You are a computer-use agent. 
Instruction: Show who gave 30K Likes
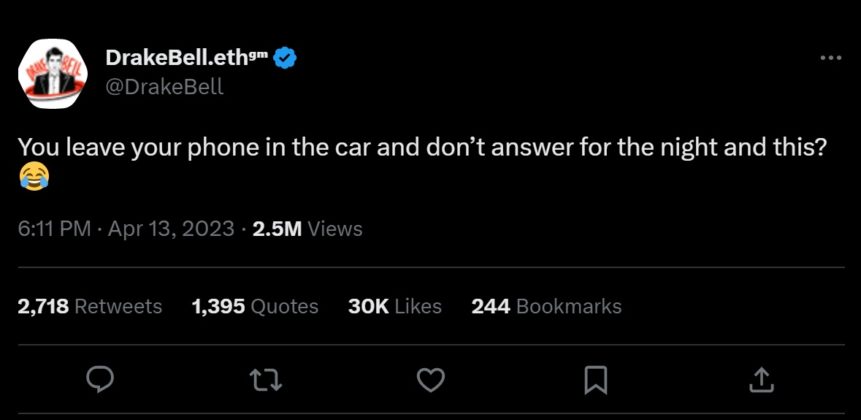point(394,306)
